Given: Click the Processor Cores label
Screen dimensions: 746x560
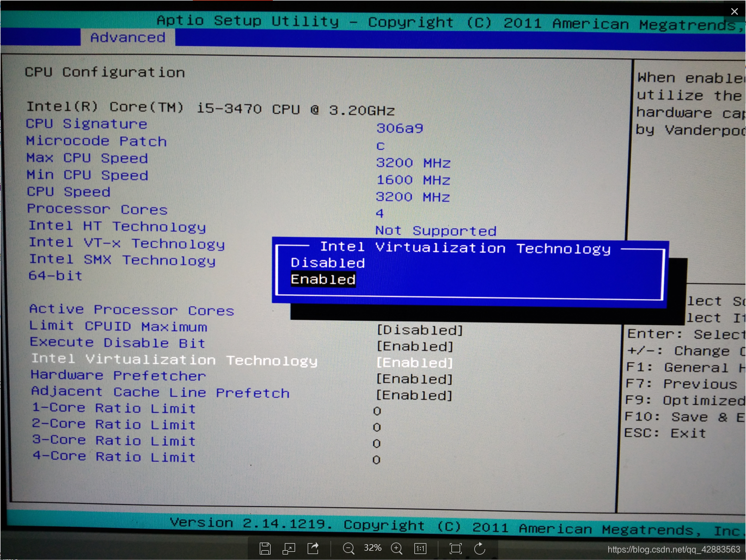Looking at the screenshot, I should (97, 209).
